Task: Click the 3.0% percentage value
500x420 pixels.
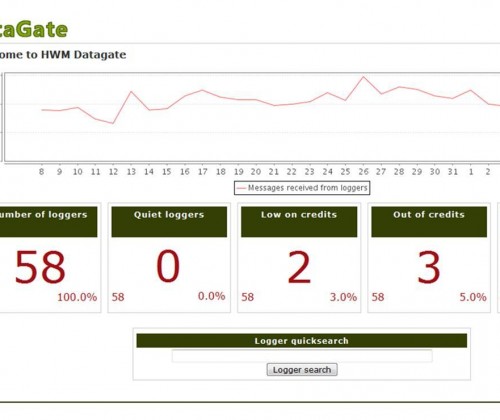Action: (x=343, y=297)
